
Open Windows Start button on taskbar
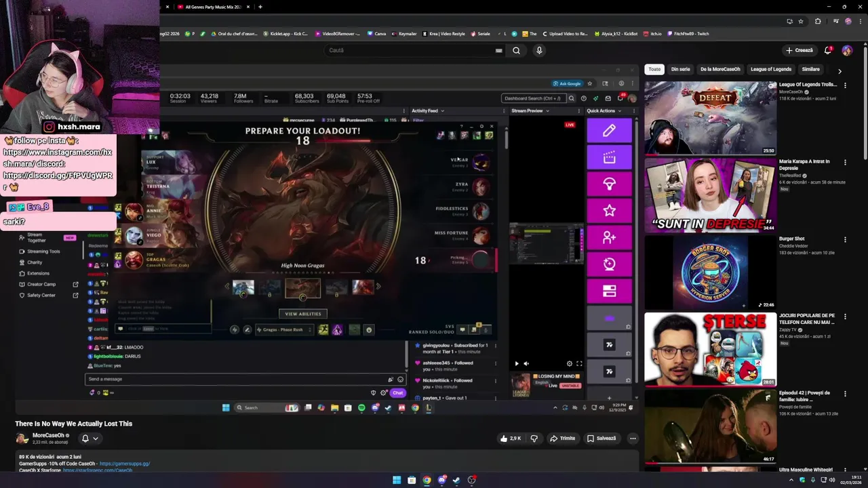(x=397, y=480)
